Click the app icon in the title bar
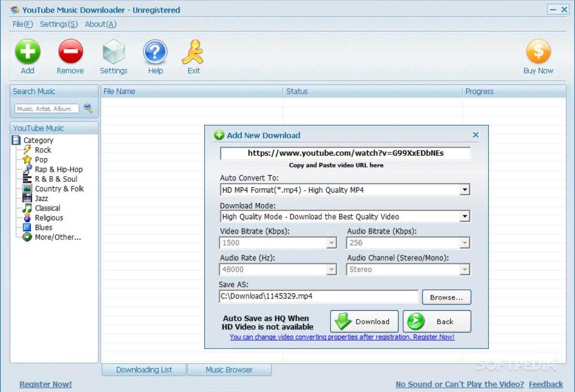 pos(15,10)
